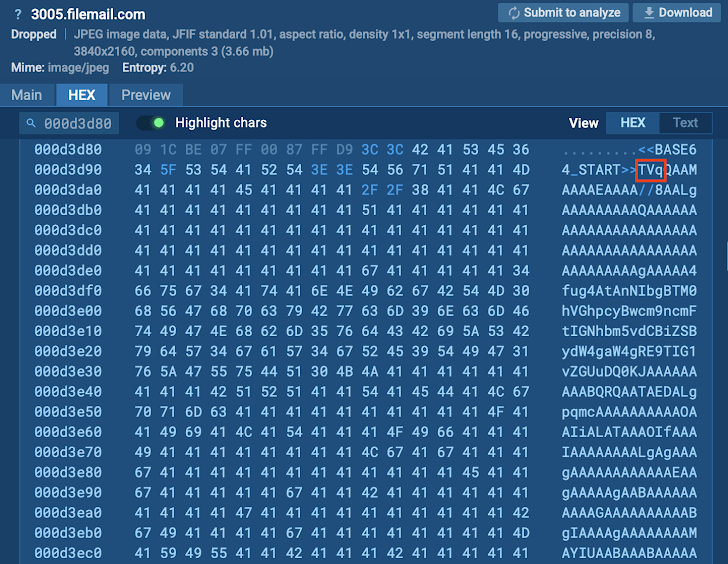Click ASCII text 'hVGhpcyBwcm9ncmF'
728x564 pixels.
(x=629, y=311)
